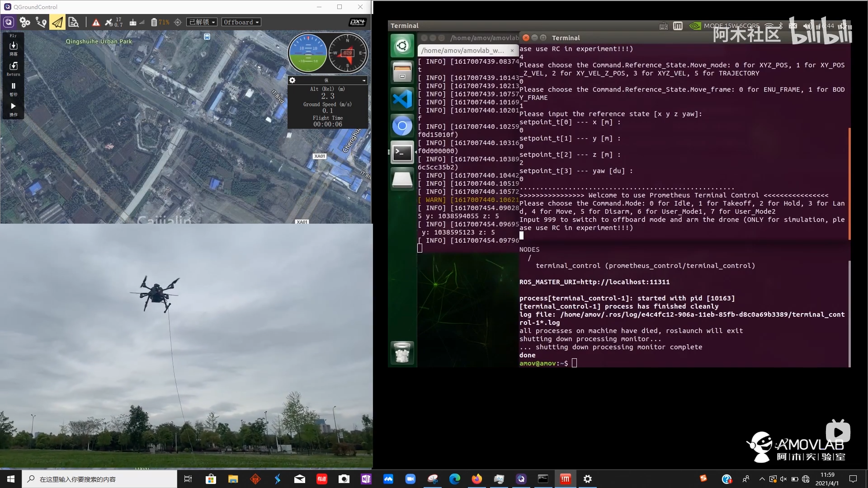This screenshot has height=488, width=868.
Task: Open Ubuntu keyboard input indicator
Action: pos(663,26)
